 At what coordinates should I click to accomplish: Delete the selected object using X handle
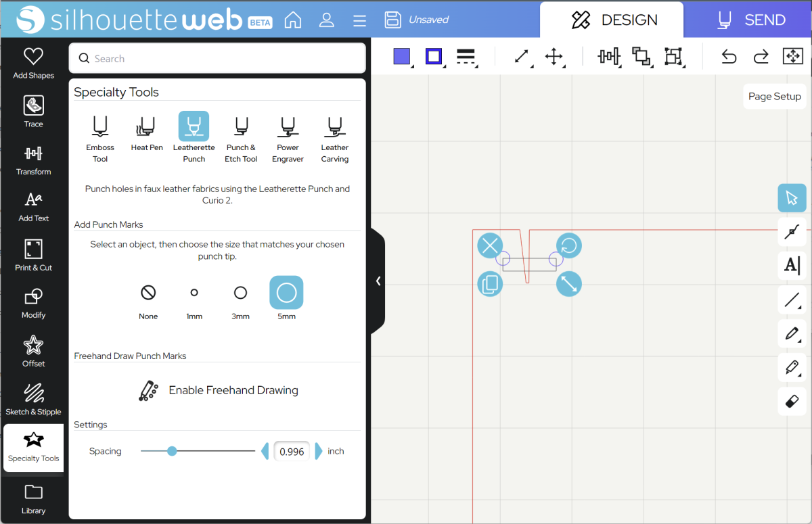(x=490, y=245)
